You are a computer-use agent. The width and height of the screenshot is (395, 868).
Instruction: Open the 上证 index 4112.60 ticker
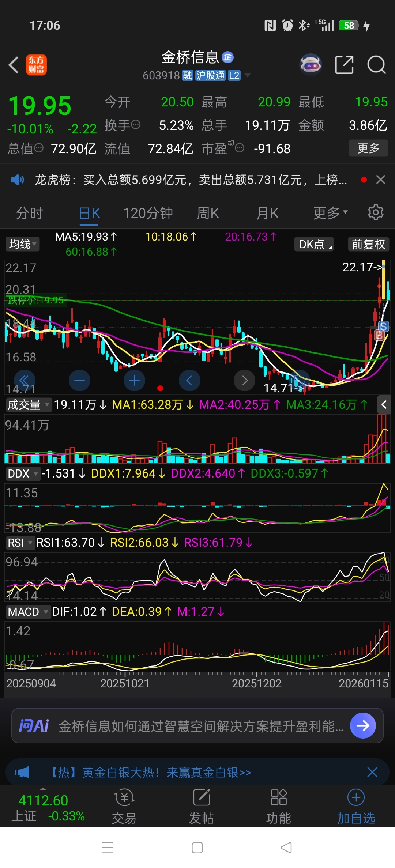click(48, 808)
